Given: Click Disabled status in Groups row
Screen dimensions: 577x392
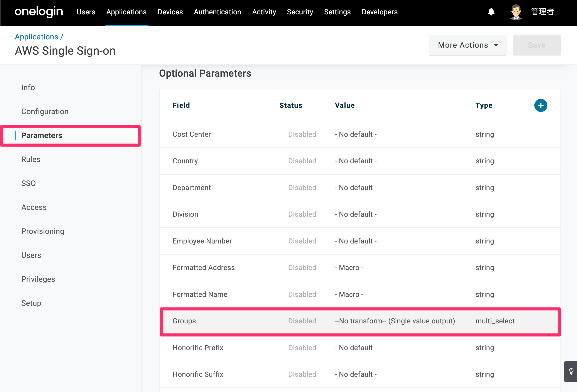Looking at the screenshot, I should coord(302,321).
